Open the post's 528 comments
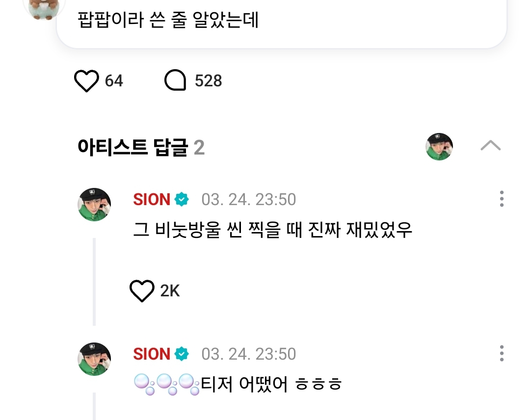This screenshot has height=420, width=530. click(x=175, y=81)
